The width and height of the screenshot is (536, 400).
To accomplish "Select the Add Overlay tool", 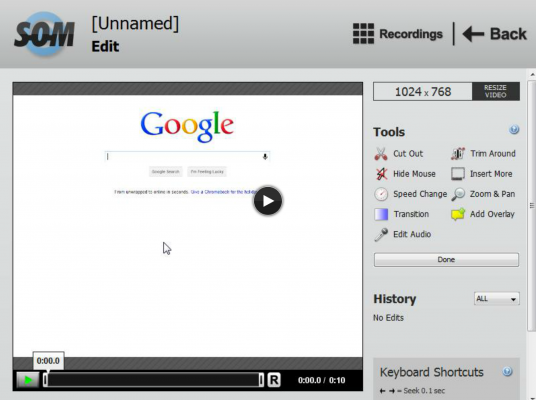I will pos(483,214).
